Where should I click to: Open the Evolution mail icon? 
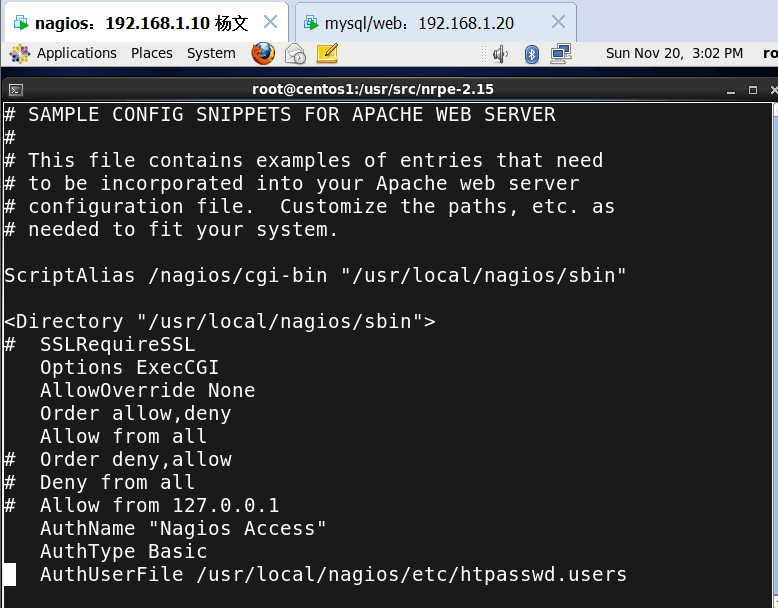tap(295, 54)
